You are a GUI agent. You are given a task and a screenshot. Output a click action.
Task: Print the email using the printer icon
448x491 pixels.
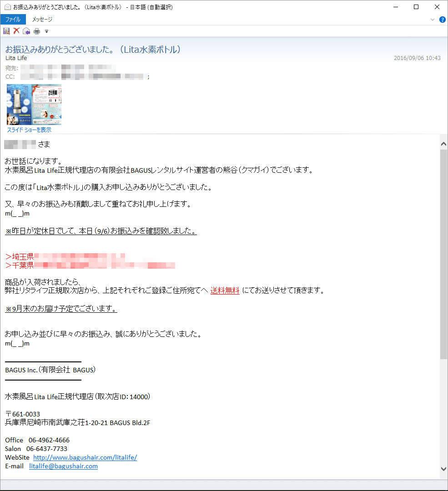[37, 31]
